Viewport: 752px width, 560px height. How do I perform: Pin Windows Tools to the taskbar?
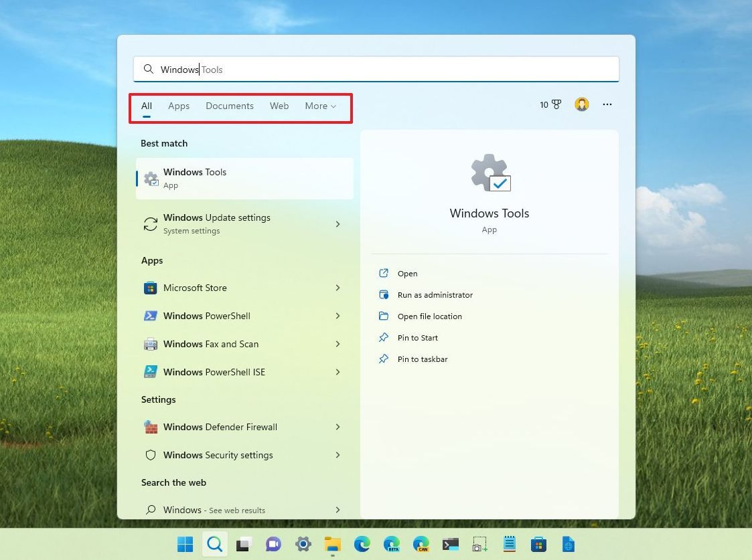(423, 359)
